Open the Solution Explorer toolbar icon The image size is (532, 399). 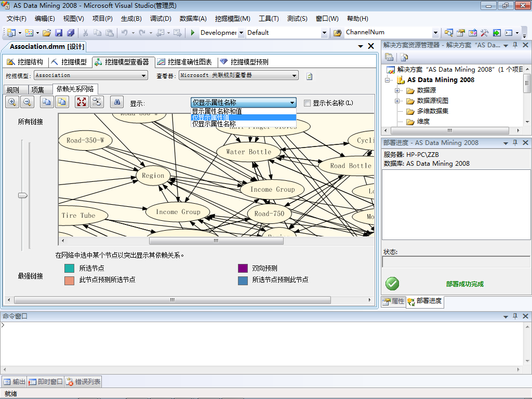click(448, 33)
